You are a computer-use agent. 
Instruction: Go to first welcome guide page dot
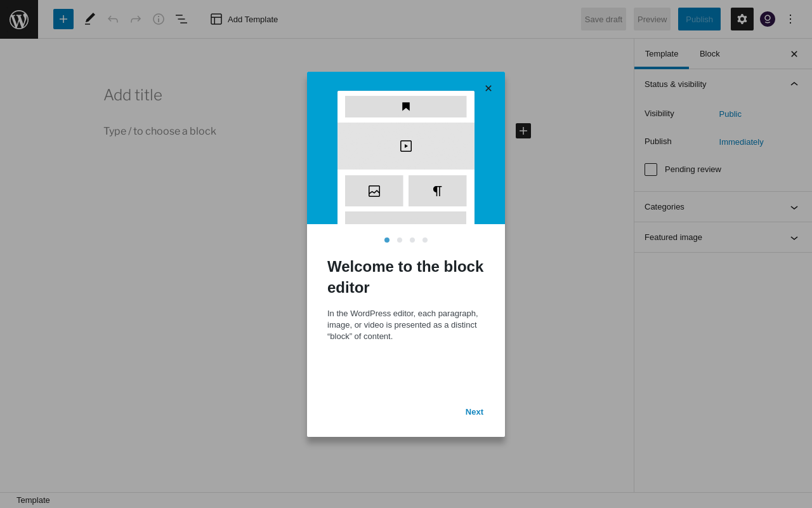(387, 240)
